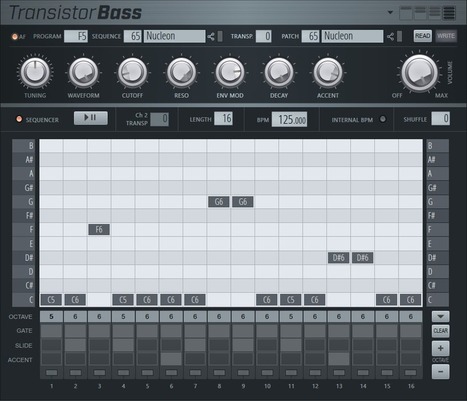Click the LENGTH field showing 16
This screenshot has width=467, height=401.
coord(223,118)
